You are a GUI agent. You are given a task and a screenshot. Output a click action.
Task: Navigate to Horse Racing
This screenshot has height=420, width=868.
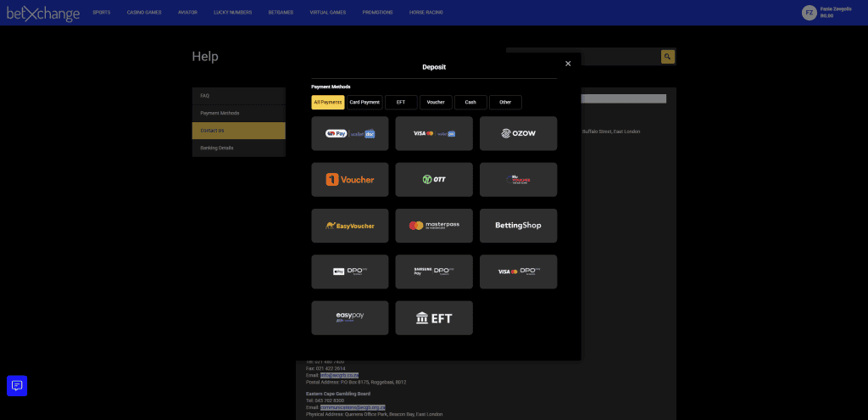[426, 13]
